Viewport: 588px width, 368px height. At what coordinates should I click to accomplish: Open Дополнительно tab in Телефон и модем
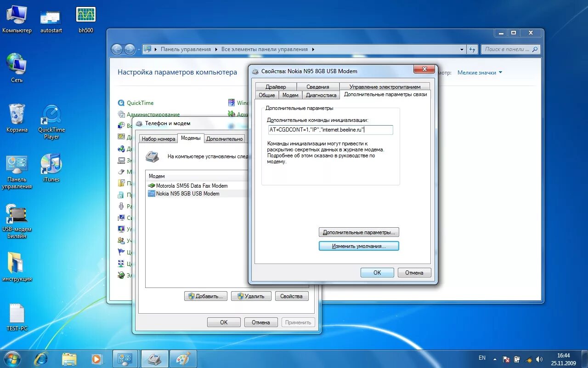[224, 138]
